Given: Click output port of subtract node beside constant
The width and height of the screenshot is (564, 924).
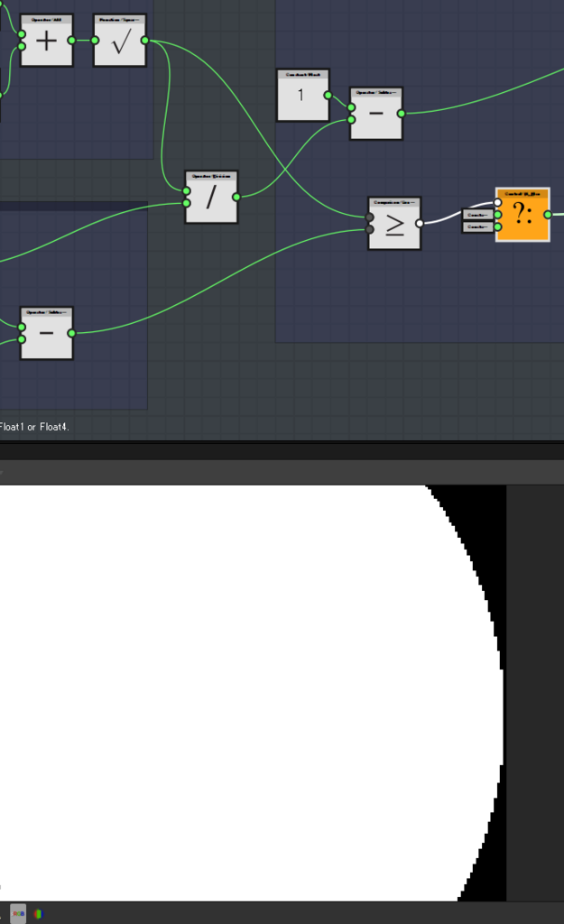Looking at the screenshot, I should (x=401, y=114).
